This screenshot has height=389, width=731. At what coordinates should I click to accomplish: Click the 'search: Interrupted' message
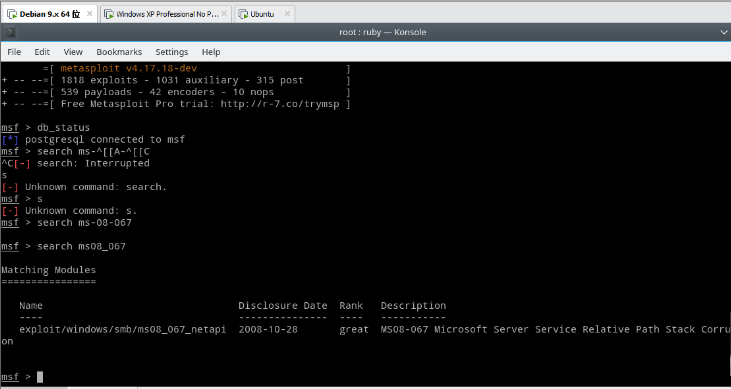[x=93, y=163]
